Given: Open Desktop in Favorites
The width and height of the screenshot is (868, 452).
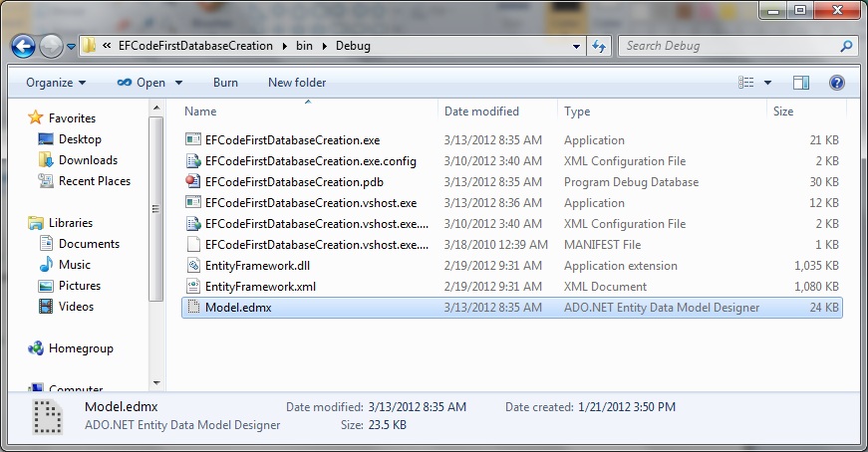Looking at the screenshot, I should pyautogui.click(x=81, y=138).
